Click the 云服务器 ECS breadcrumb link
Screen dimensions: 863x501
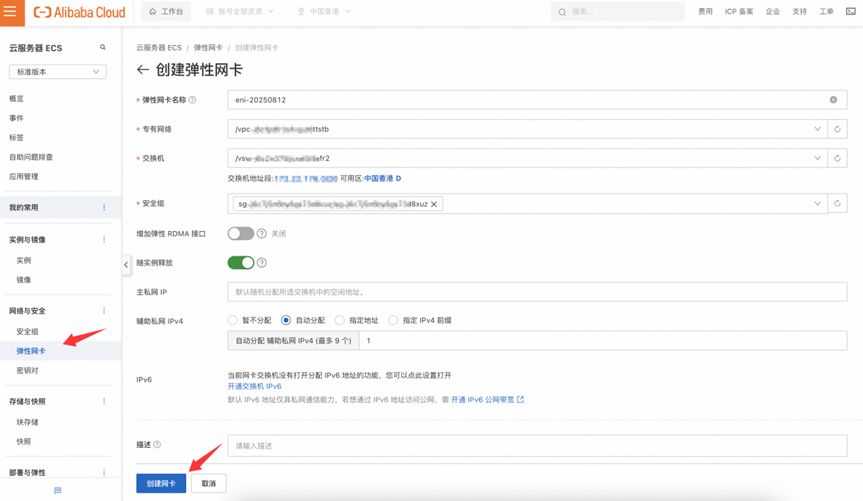(159, 48)
